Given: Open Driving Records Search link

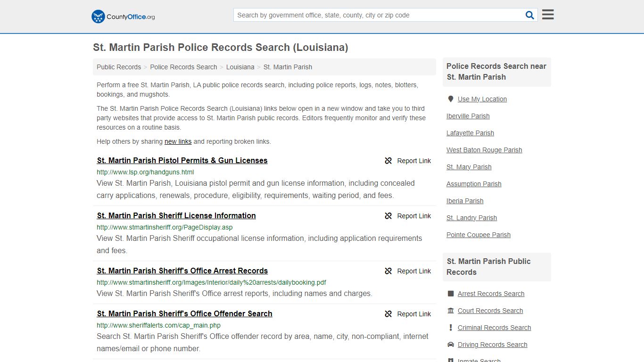Looking at the screenshot, I should click(x=492, y=345).
